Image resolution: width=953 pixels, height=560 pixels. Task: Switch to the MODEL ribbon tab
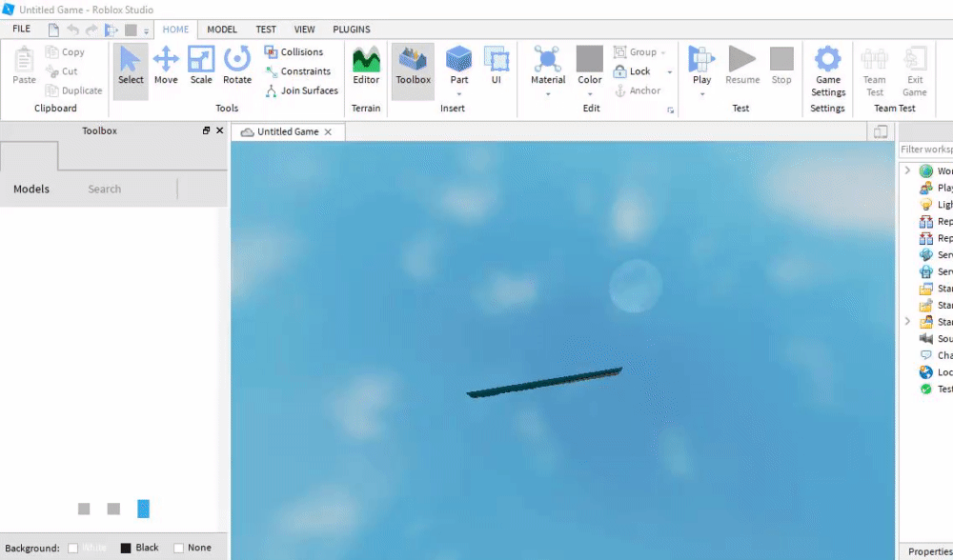pos(222,30)
